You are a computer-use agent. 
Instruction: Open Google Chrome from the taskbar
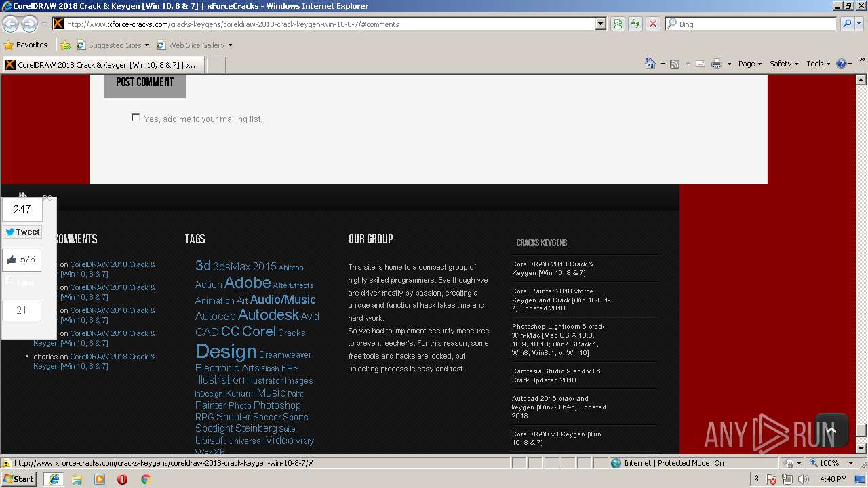click(145, 479)
